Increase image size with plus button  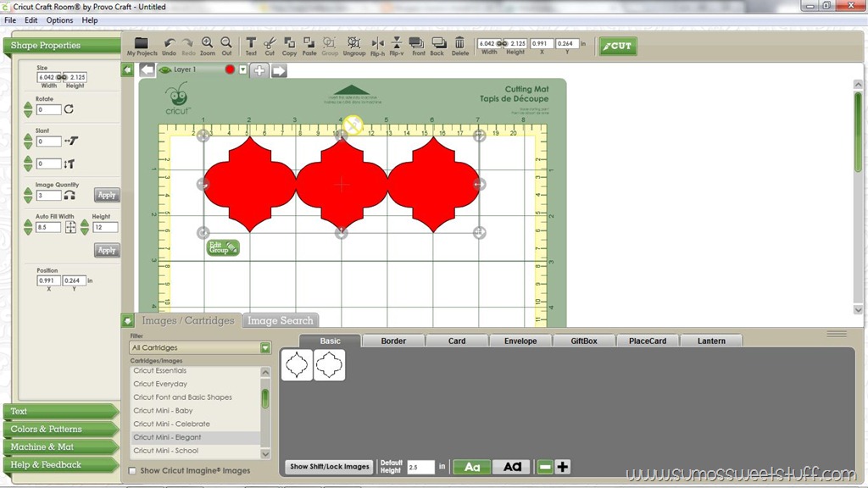(563, 467)
